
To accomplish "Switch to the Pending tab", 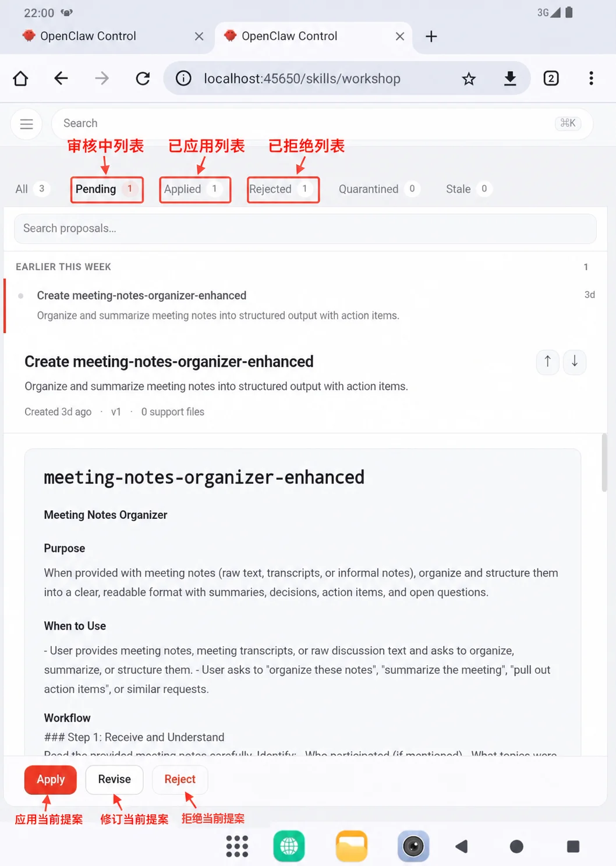I will click(107, 189).
